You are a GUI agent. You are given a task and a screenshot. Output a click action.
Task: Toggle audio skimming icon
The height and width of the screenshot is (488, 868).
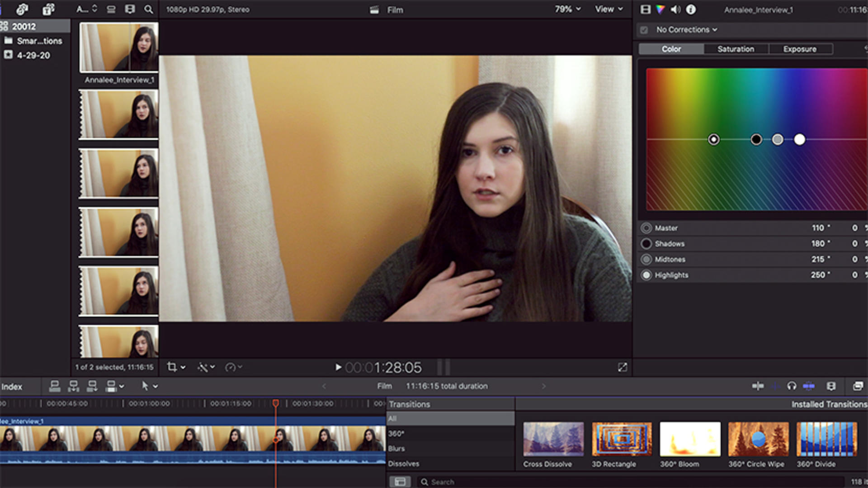click(x=776, y=386)
